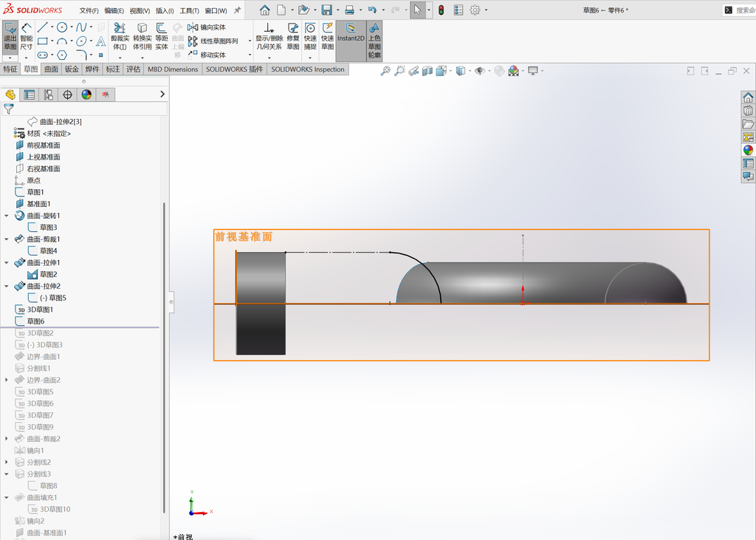Toggle Instant2D mode
Image resolution: width=756 pixels, height=540 pixels.
(351, 41)
